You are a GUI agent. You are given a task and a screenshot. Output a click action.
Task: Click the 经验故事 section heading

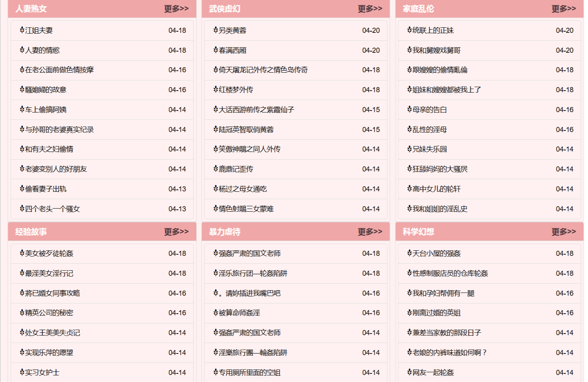(x=31, y=232)
